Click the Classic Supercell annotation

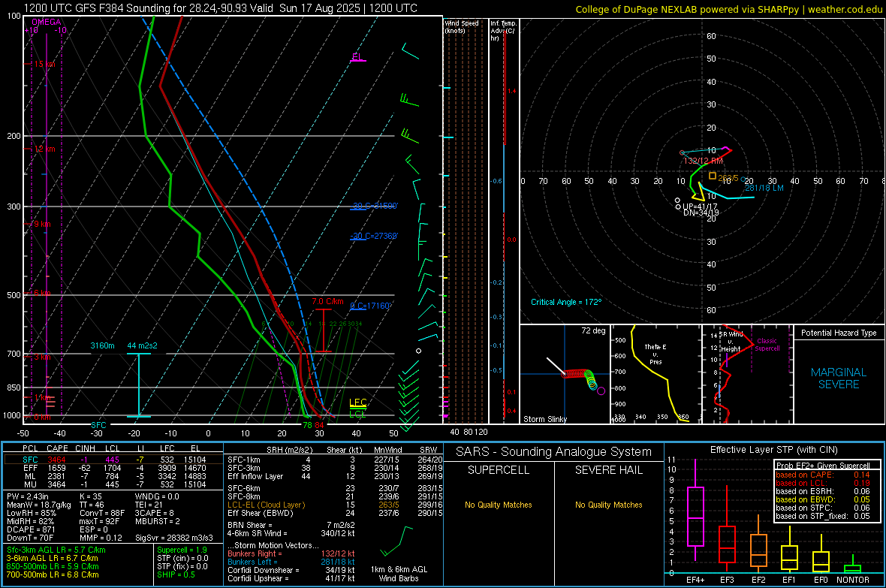click(767, 345)
